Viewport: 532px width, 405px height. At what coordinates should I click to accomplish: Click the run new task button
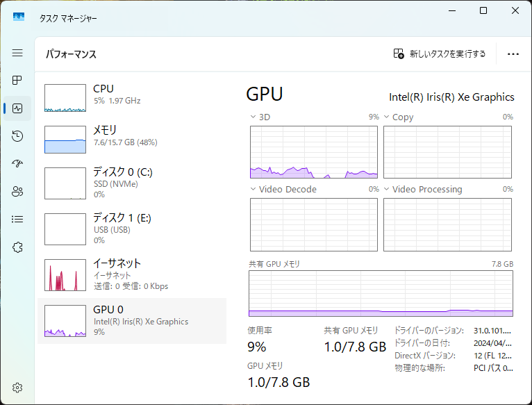pos(439,53)
